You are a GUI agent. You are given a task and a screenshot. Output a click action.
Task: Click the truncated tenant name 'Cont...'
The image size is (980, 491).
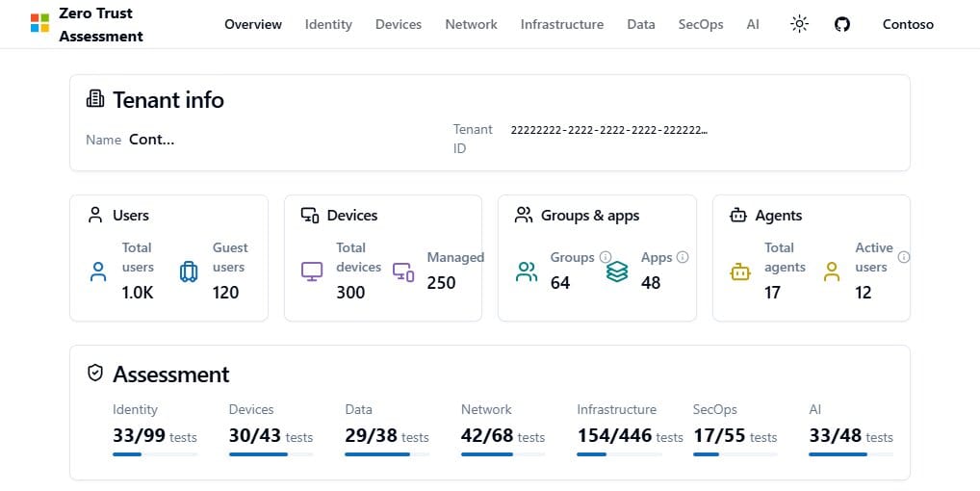(x=152, y=140)
